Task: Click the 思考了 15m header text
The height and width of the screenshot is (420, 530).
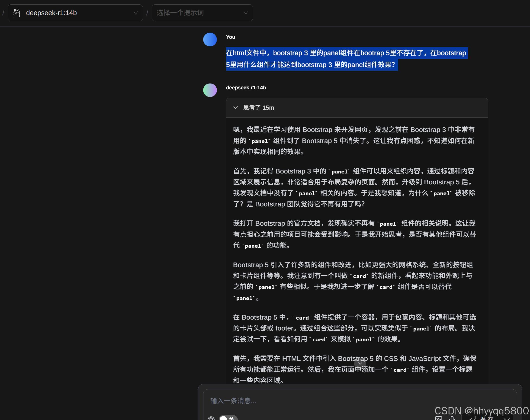Action: point(258,108)
